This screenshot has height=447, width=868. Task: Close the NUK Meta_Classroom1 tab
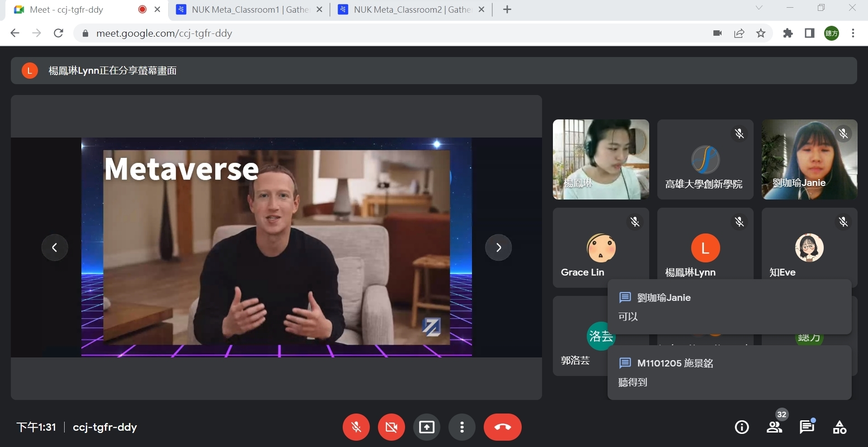[x=319, y=10]
